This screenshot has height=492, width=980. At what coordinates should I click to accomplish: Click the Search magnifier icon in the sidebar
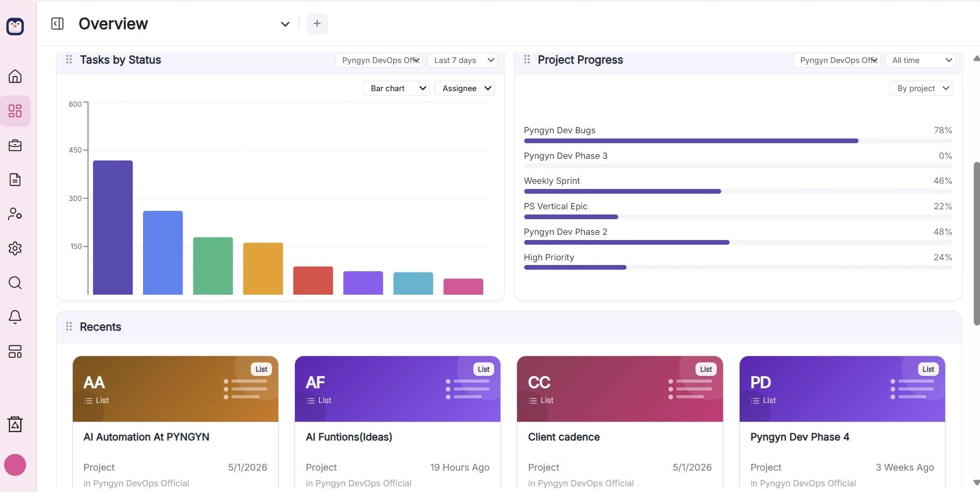coord(15,283)
